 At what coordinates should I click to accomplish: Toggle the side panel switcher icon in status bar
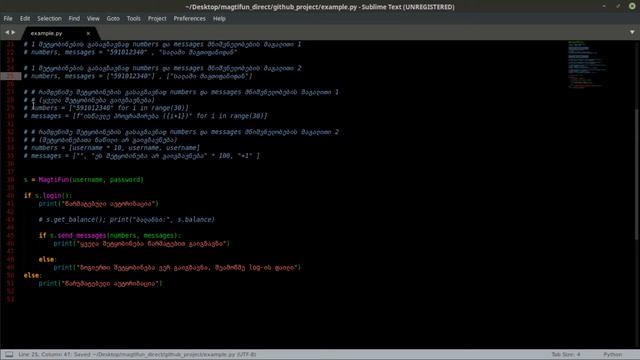9,354
